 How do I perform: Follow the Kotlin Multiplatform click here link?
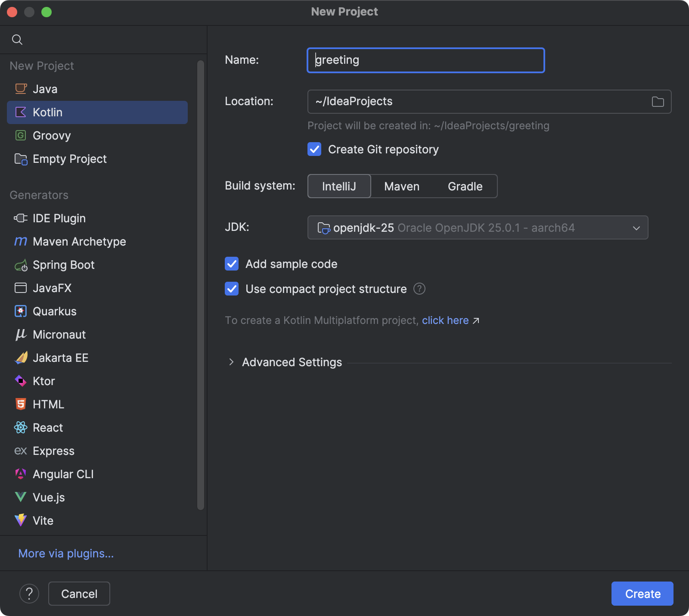pyautogui.click(x=445, y=320)
